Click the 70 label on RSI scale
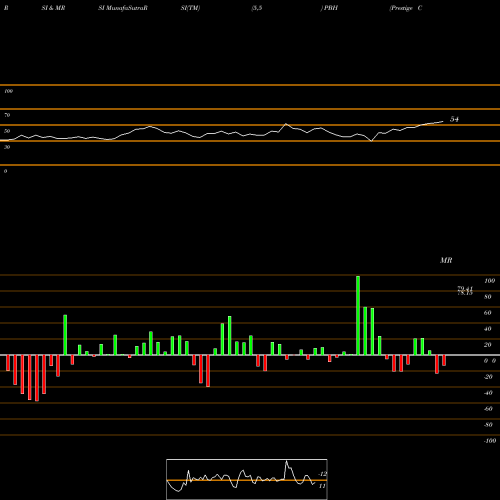500x500 pixels. [7, 115]
